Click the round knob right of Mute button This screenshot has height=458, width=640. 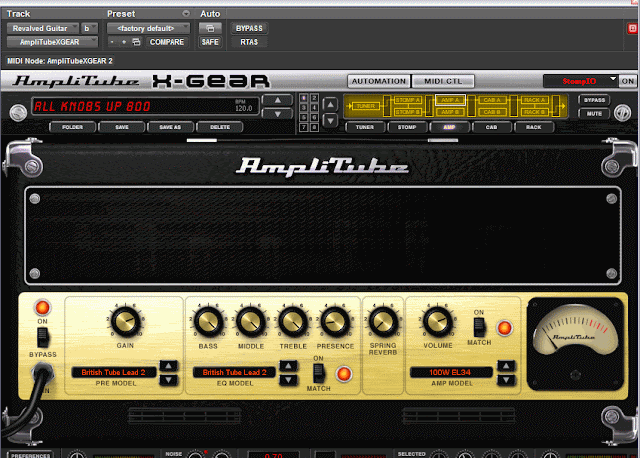[x=622, y=113]
